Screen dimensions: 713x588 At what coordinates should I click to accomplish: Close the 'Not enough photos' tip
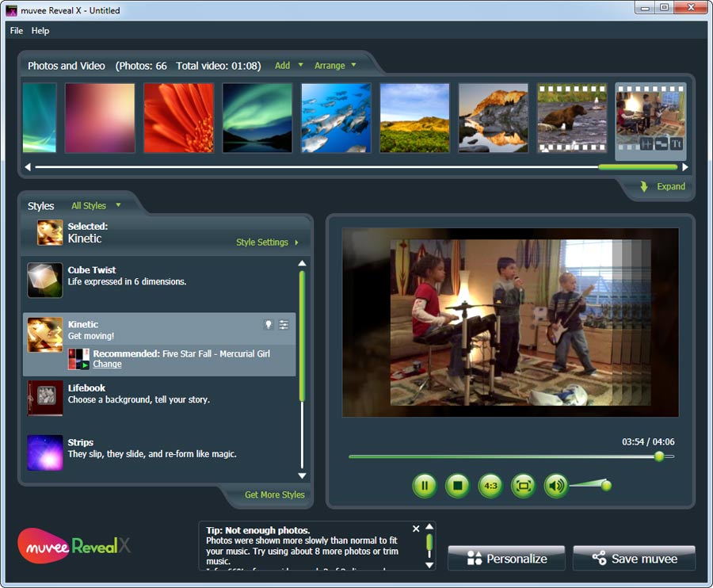(416, 529)
